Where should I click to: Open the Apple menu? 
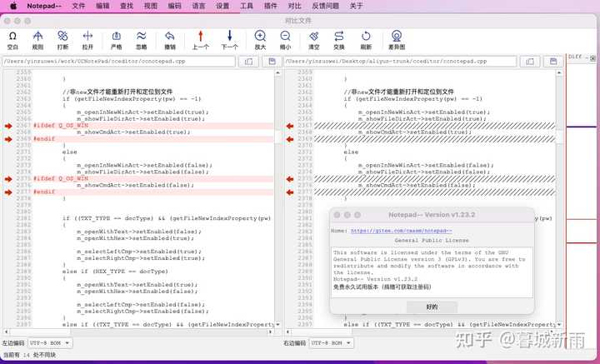tap(13, 6)
